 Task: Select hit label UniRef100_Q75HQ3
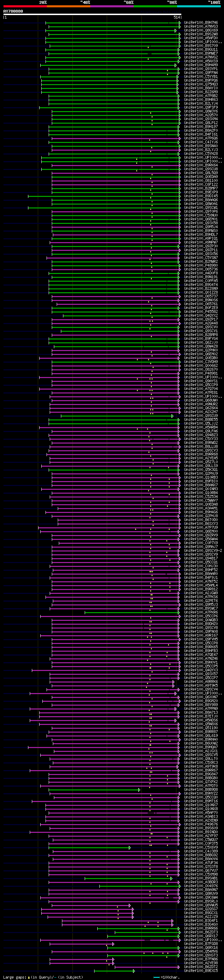[201, 84]
